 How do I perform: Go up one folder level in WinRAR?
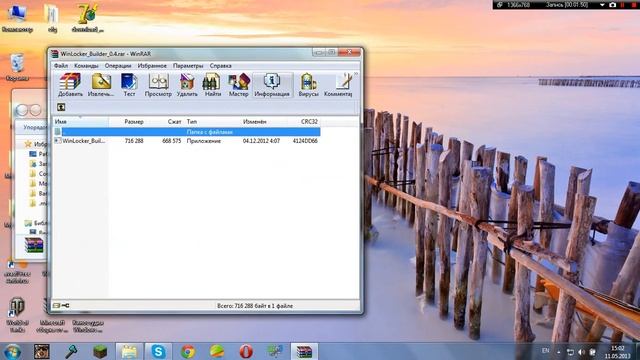pyautogui.click(x=61, y=107)
